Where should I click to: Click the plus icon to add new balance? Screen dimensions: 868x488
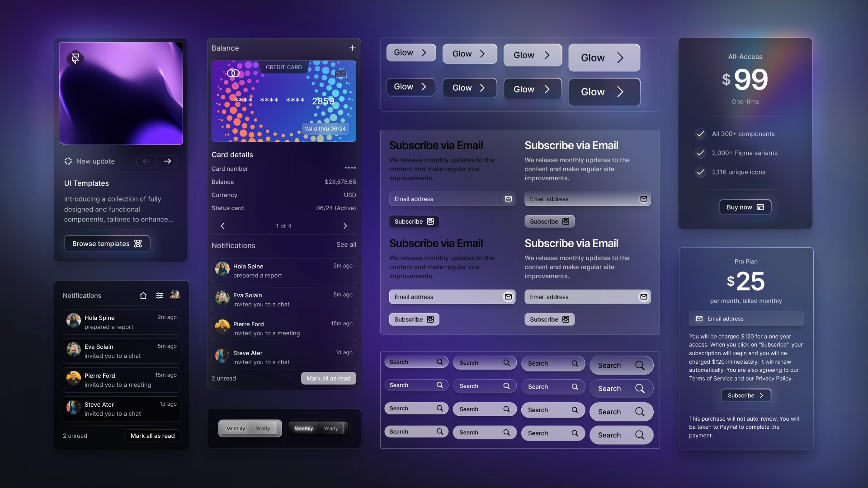pos(352,47)
